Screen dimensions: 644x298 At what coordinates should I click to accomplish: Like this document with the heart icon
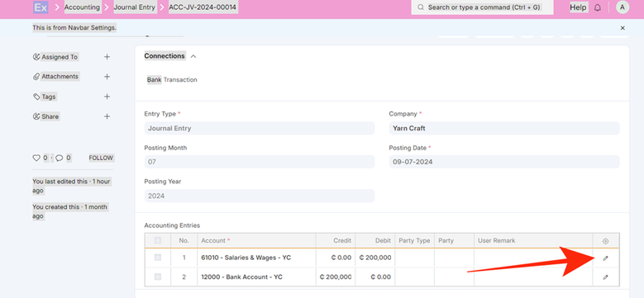tap(36, 158)
